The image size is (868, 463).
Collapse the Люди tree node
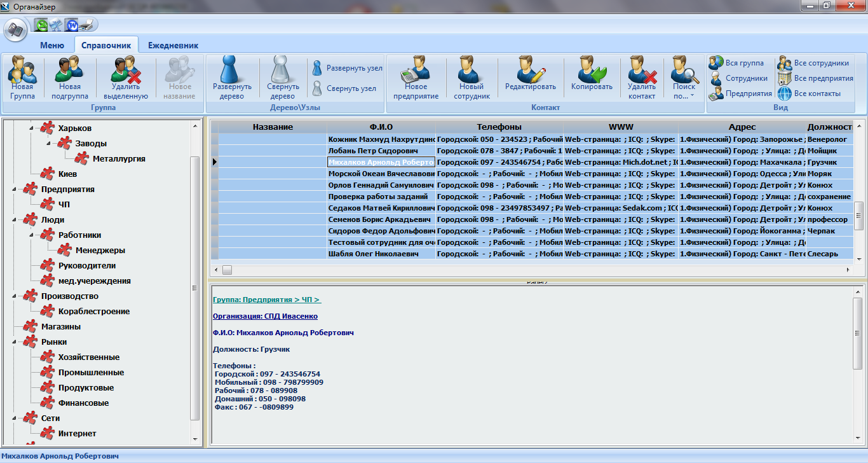[15, 220]
